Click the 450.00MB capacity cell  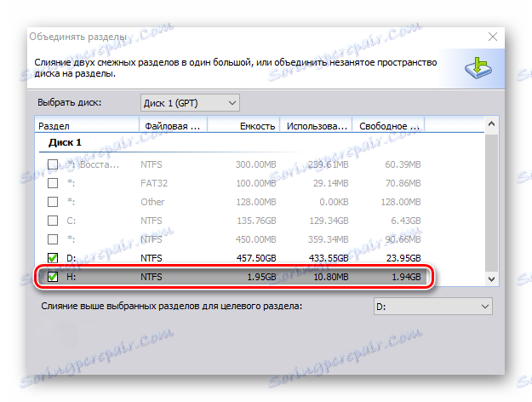coord(256,239)
